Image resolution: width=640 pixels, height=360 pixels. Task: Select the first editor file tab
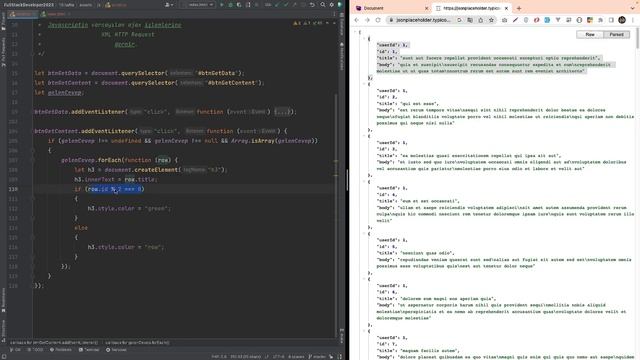click(23, 14)
